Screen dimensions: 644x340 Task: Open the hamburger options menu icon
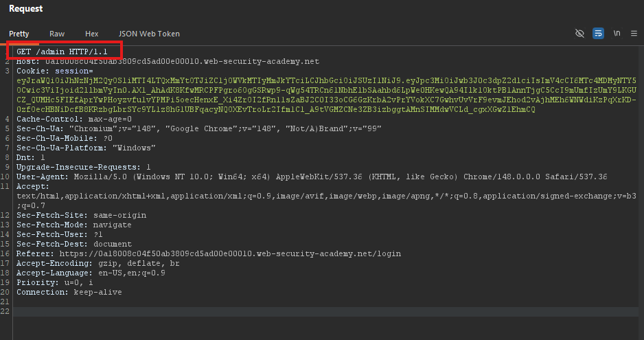(634, 33)
